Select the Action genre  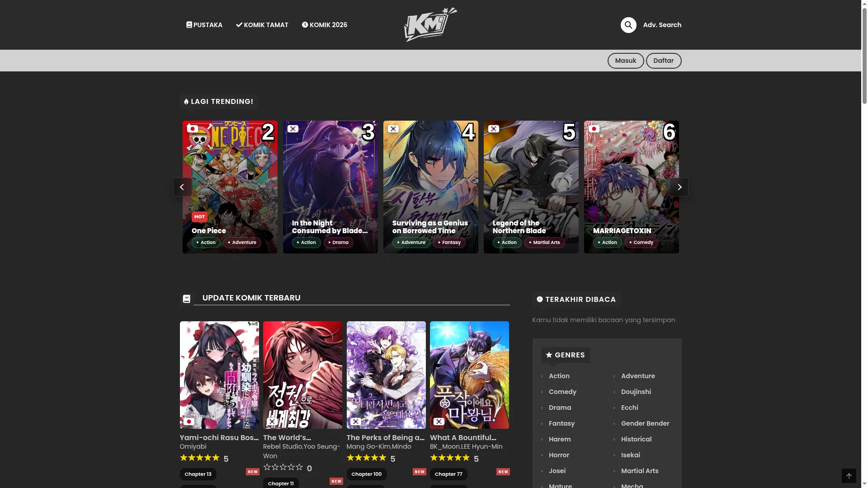[x=559, y=376]
